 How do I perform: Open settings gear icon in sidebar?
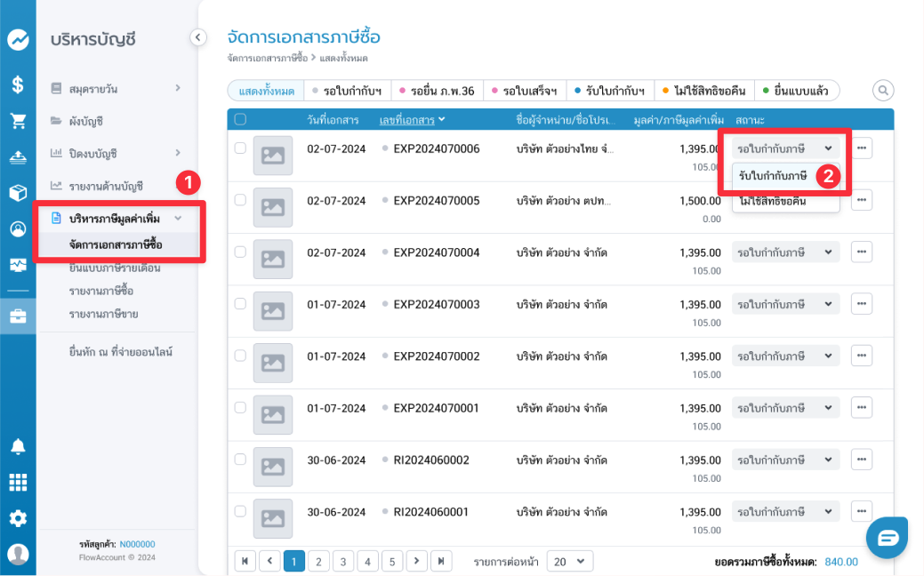(x=18, y=518)
